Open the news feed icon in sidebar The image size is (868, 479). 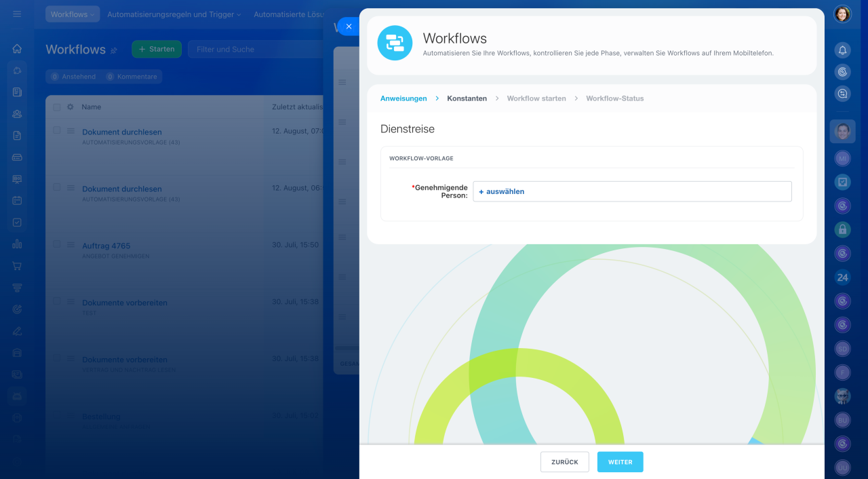point(17,92)
